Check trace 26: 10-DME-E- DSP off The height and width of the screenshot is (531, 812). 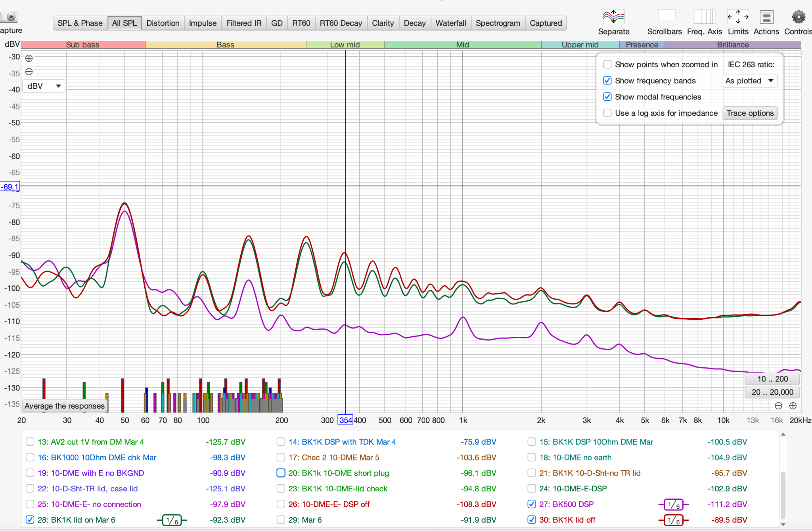tap(281, 504)
